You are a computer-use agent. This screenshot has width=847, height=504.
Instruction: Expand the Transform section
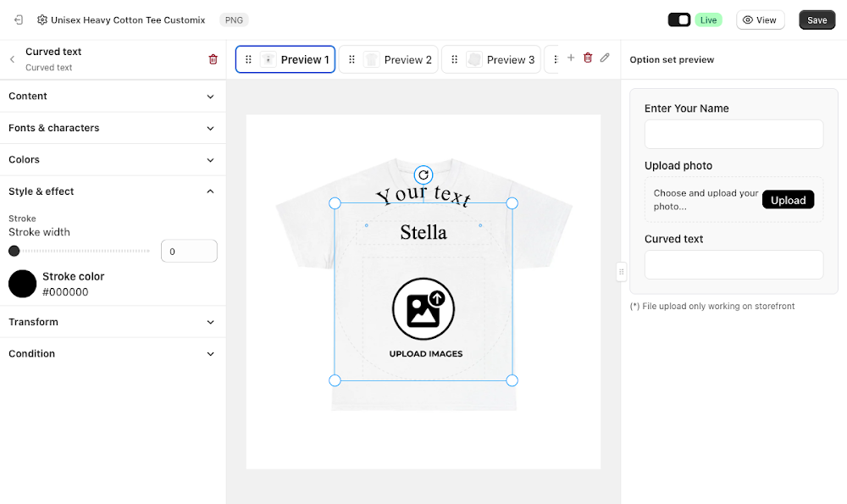pos(113,322)
